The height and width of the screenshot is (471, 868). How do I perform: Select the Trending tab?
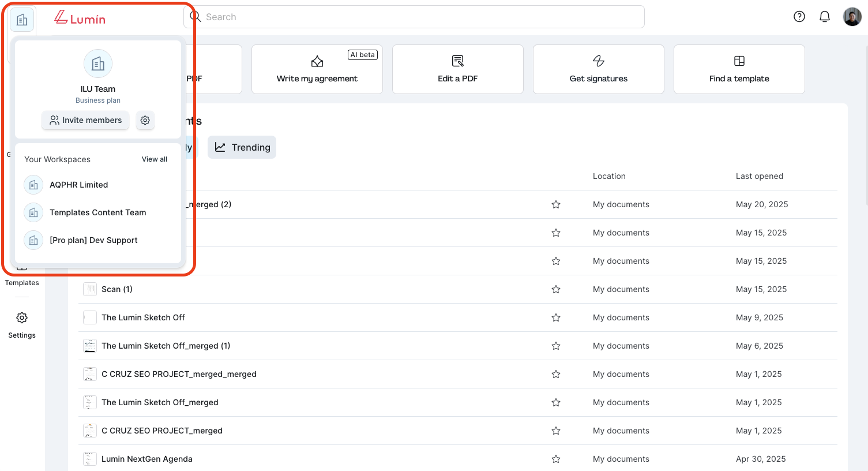pyautogui.click(x=242, y=147)
